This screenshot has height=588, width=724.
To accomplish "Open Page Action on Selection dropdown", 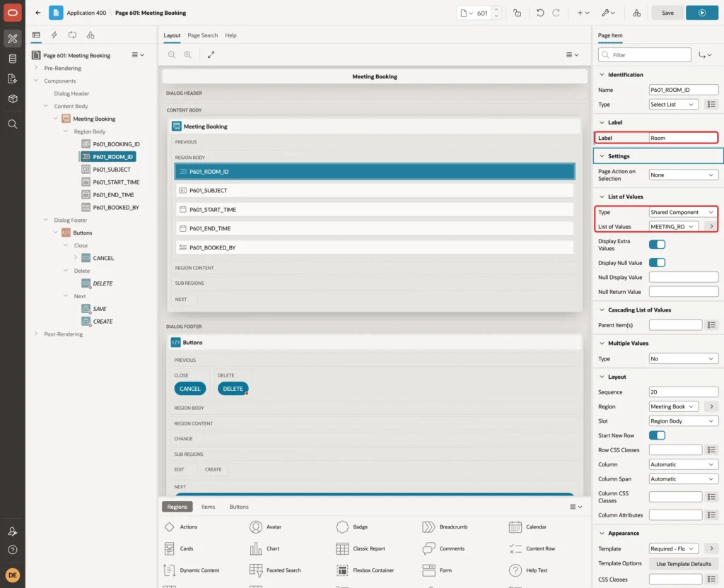I will 684,175.
